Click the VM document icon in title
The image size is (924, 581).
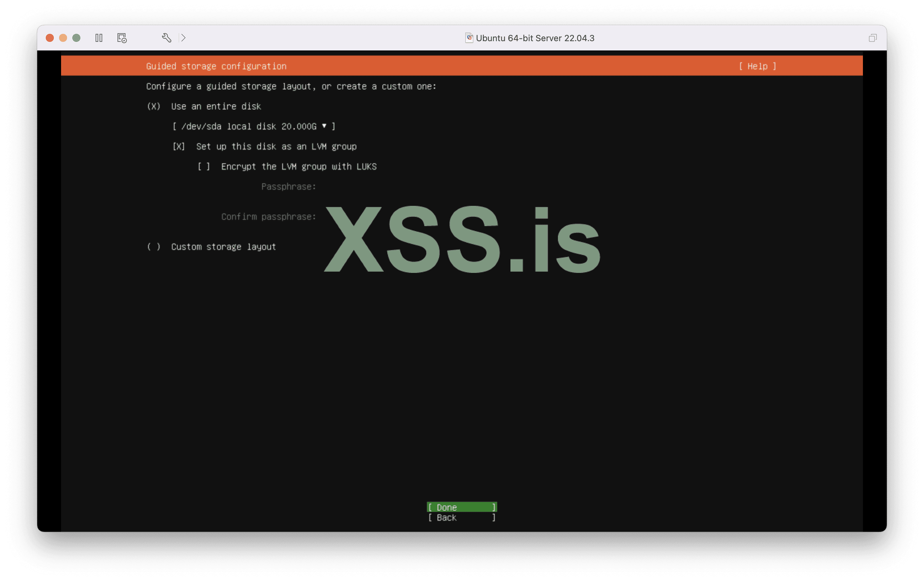point(469,38)
